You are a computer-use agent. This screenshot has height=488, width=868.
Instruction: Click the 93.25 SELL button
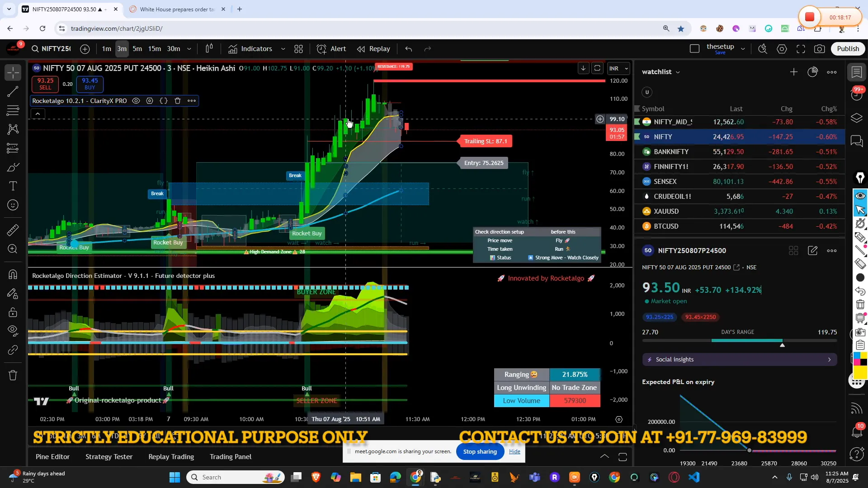(x=45, y=84)
